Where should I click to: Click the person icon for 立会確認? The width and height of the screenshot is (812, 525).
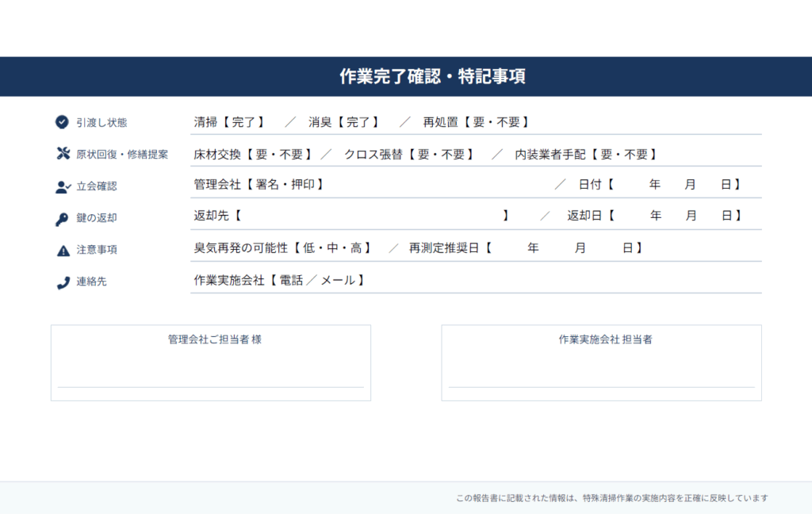coord(62,186)
